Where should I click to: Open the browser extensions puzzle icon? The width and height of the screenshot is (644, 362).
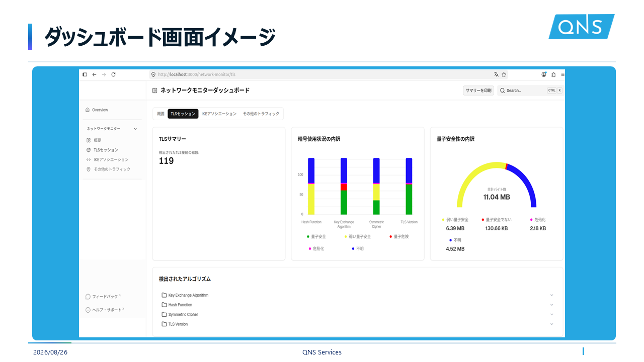[x=553, y=74]
